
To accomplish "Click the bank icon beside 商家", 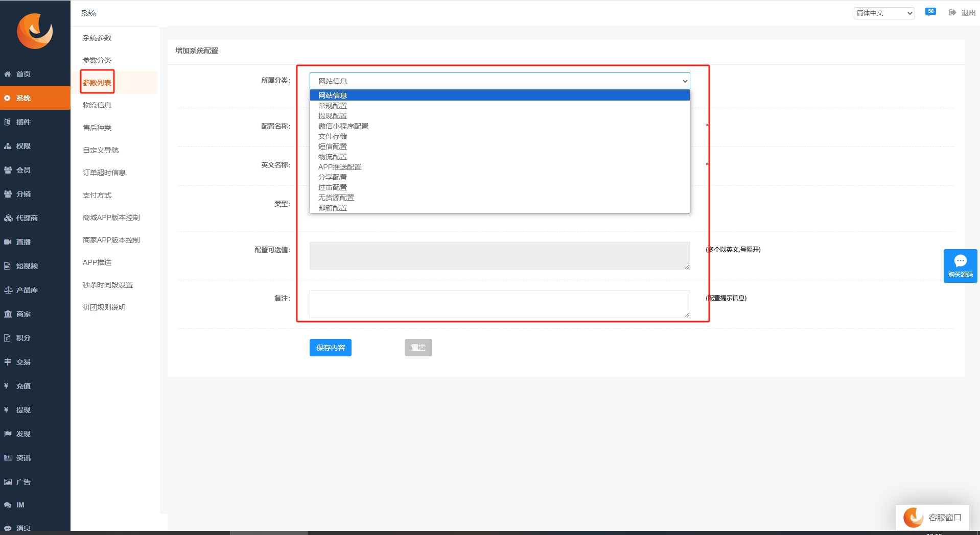I will (x=8, y=314).
